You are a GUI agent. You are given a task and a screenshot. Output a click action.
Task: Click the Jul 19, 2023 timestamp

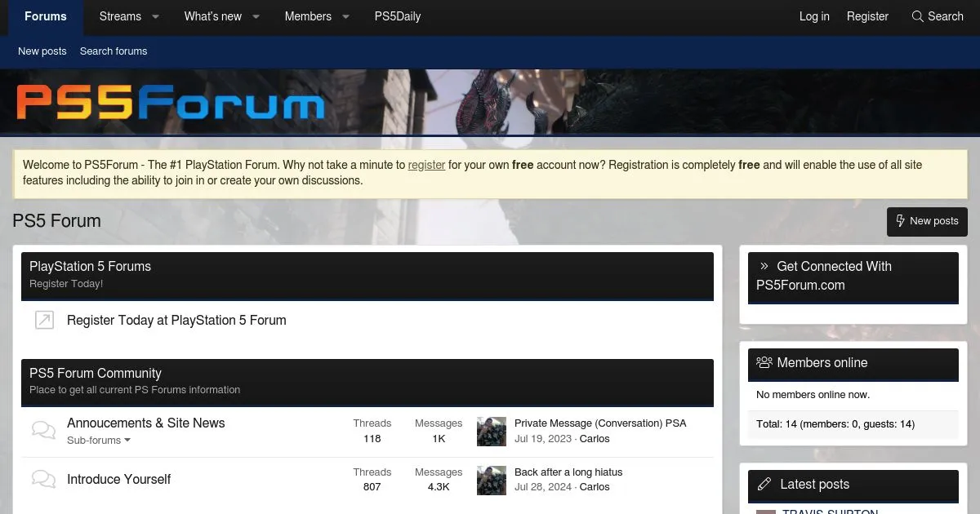543,439
